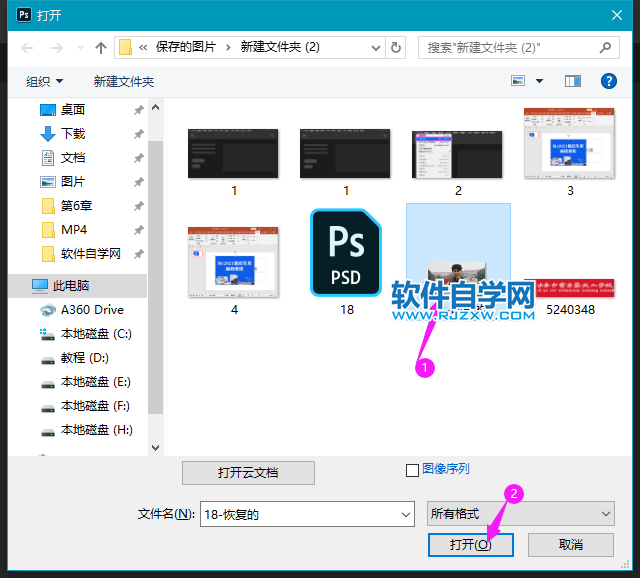Show hidden path levels via « chevron

click(x=143, y=48)
